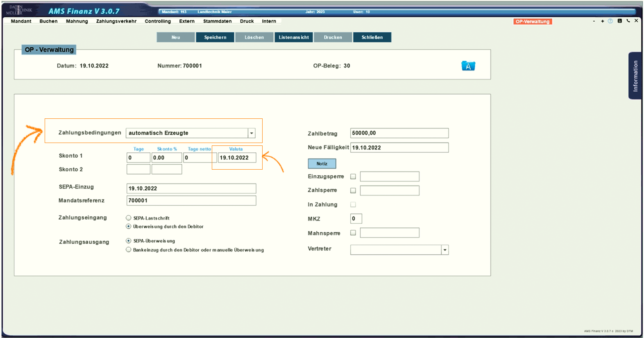Expand the Zahlungsbedingungen dropdown

coord(252,133)
